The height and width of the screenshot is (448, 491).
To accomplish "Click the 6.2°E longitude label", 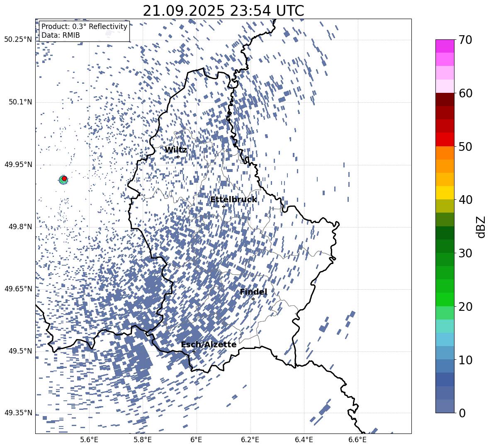I will (250, 440).
